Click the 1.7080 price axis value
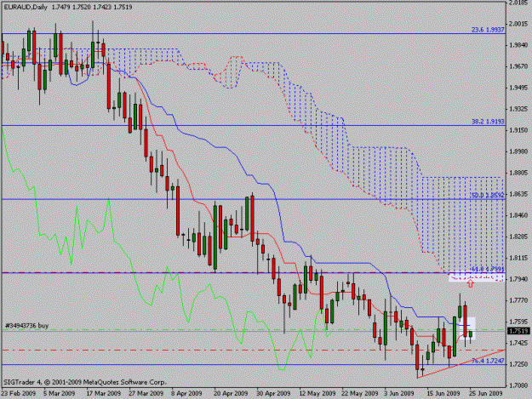The width and height of the screenshot is (532, 399). coord(518,385)
